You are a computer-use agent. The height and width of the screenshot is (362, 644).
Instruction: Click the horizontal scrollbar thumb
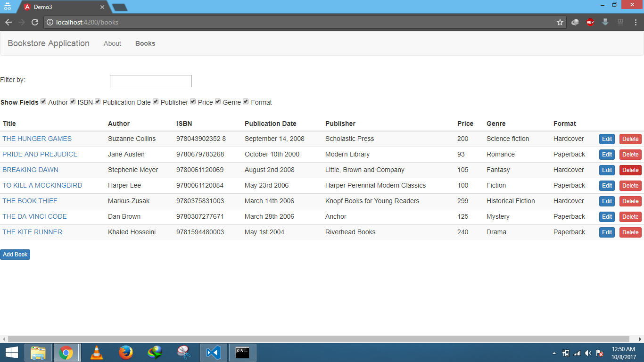point(319,339)
